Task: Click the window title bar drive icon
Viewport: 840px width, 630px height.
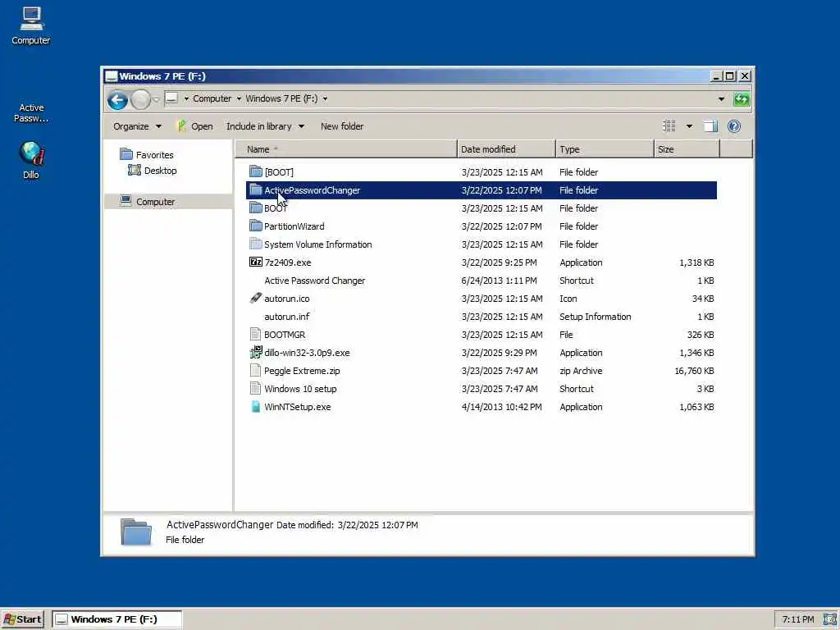Action: (111, 76)
